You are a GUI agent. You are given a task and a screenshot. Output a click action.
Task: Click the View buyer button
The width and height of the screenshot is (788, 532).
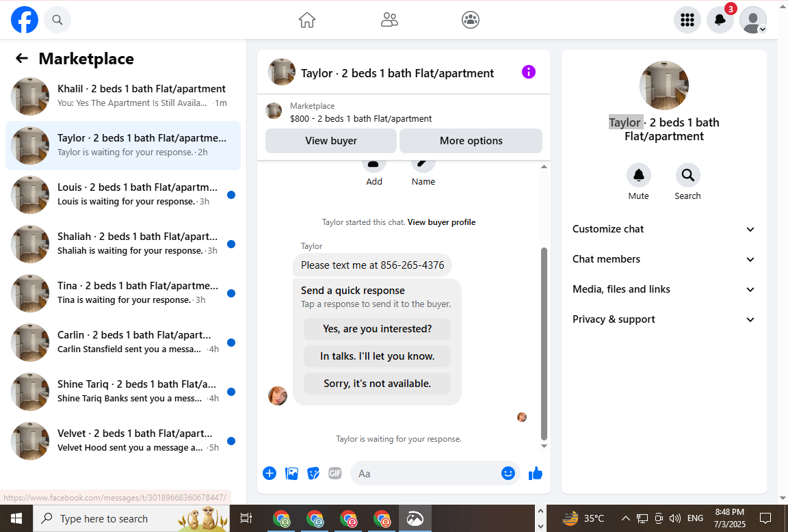pos(330,141)
